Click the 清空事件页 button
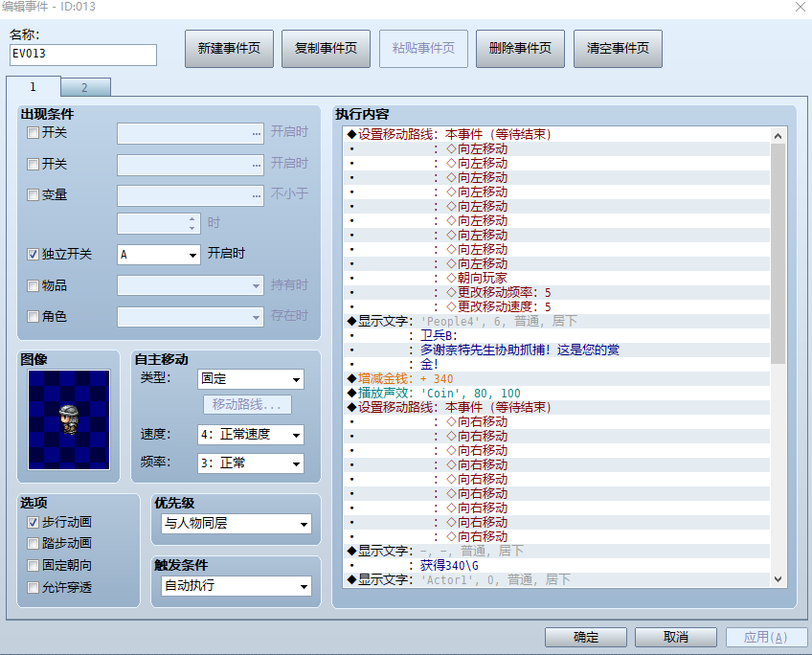This screenshot has width=812, height=655. pos(618,49)
